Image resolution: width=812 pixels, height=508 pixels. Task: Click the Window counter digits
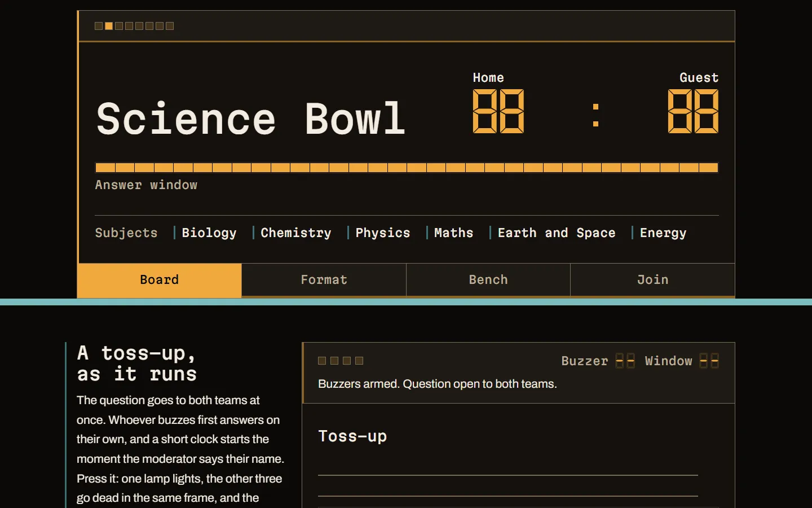tap(709, 361)
